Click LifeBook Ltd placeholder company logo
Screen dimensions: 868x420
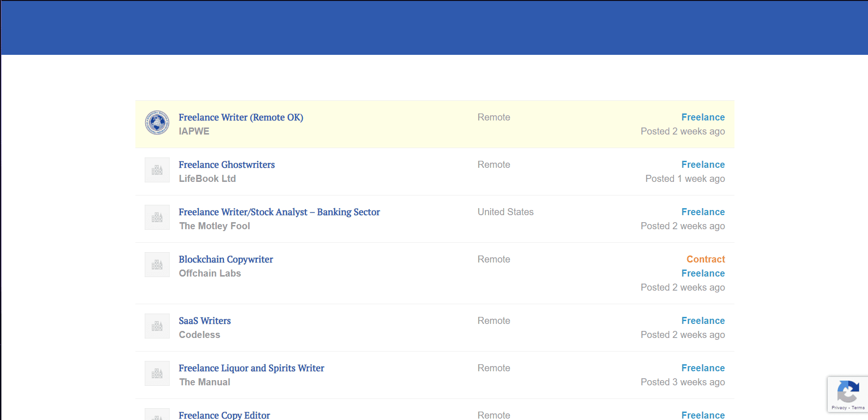point(157,170)
